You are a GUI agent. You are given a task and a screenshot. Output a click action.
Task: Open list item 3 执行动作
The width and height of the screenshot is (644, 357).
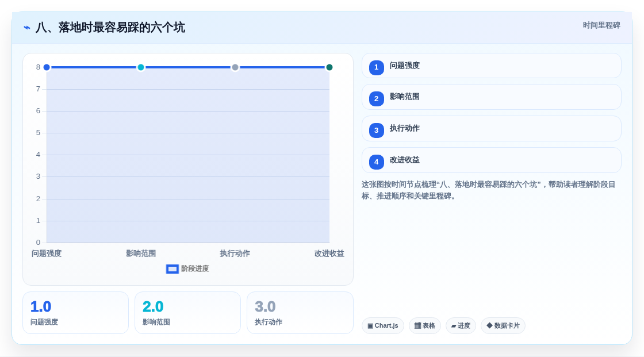coord(491,129)
